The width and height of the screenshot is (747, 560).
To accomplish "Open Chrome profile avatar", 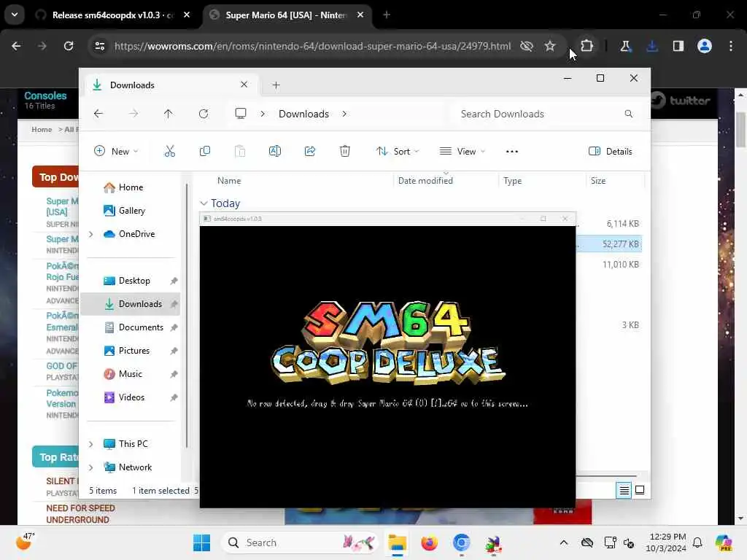I will [x=705, y=46].
